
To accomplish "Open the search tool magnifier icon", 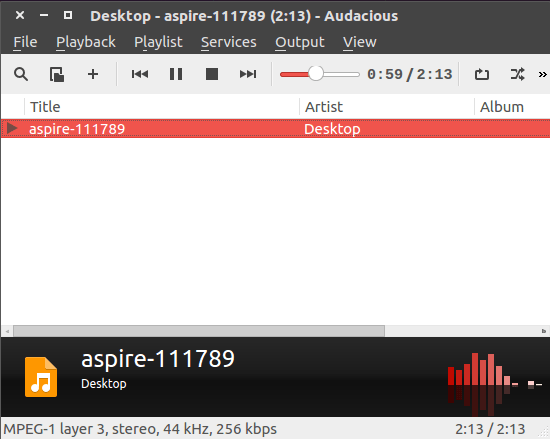I will pyautogui.click(x=21, y=74).
